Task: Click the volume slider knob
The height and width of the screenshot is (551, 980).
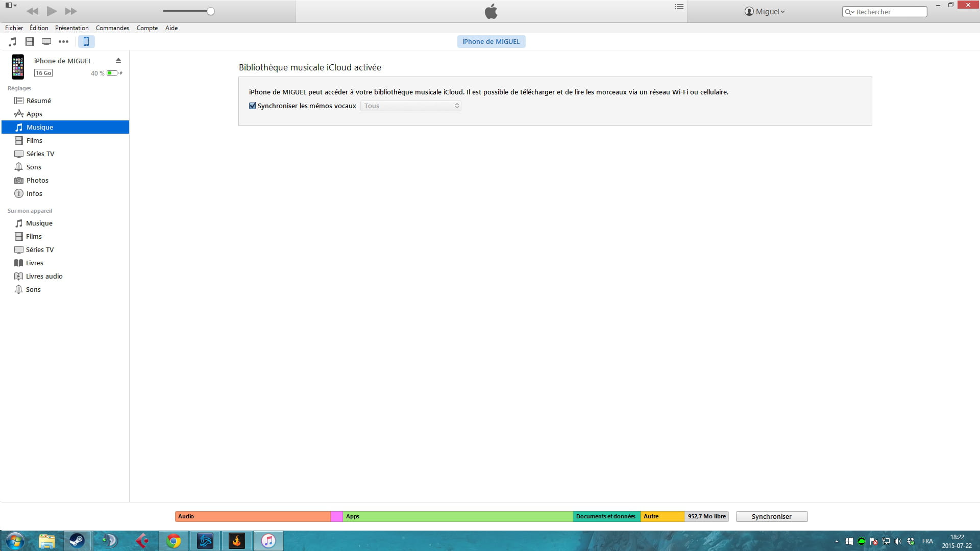Action: [x=210, y=11]
